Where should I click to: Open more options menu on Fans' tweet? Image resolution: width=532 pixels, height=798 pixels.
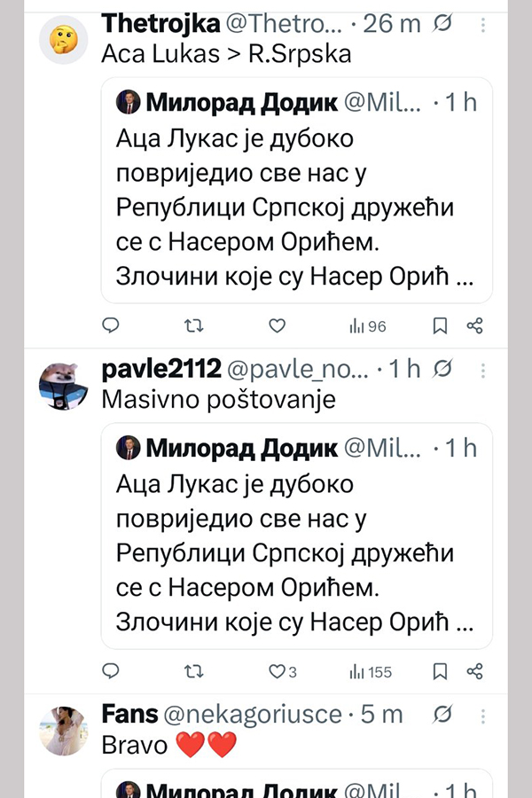(x=481, y=714)
